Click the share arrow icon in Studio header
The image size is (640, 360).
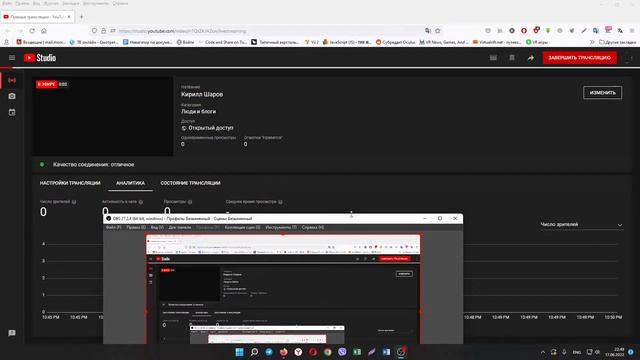coord(531,58)
